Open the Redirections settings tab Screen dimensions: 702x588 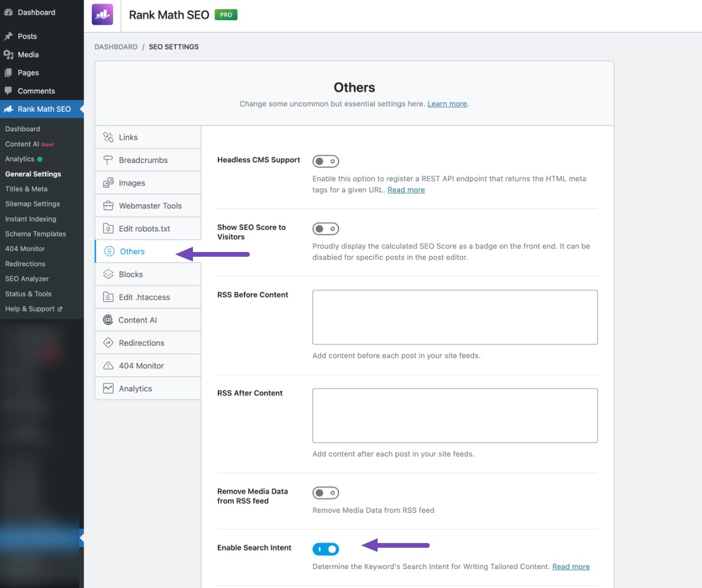[141, 343]
